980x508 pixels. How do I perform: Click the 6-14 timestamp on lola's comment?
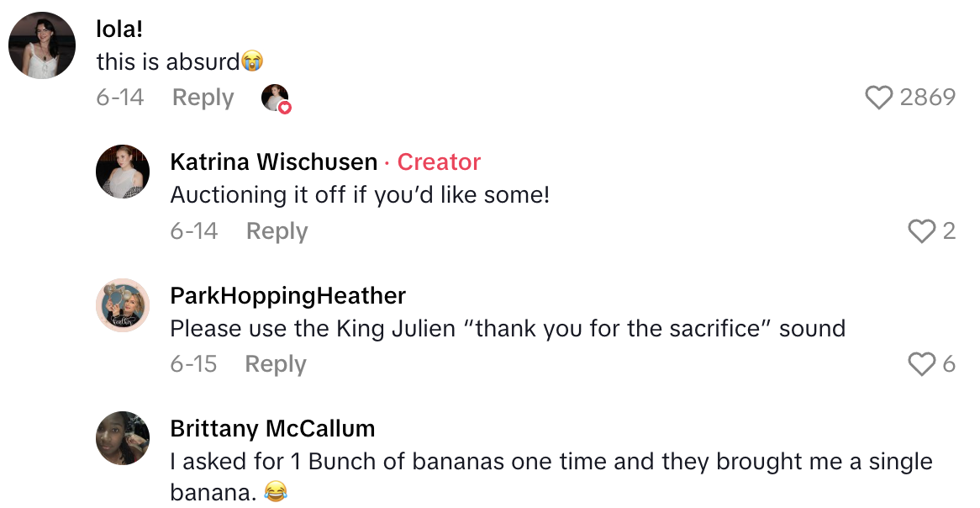[x=119, y=98]
